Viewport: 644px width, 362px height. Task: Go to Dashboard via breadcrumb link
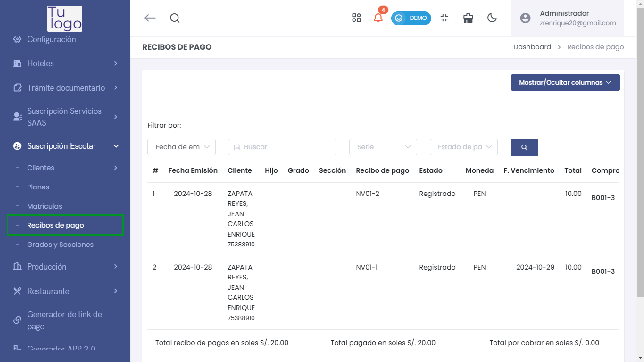(532, 47)
